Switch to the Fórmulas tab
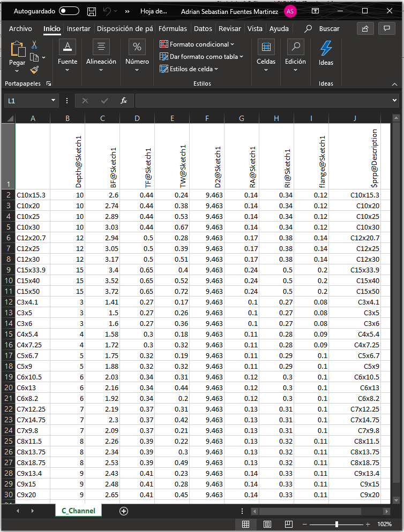This screenshot has width=404, height=532. (x=173, y=29)
